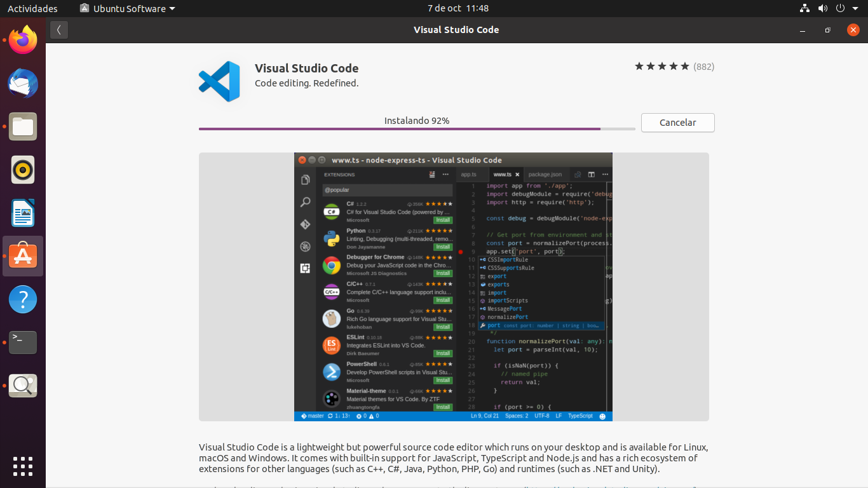This screenshot has width=868, height=488.
Task: Open the Ubuntu Software app menu in the top bar
Action: point(127,8)
